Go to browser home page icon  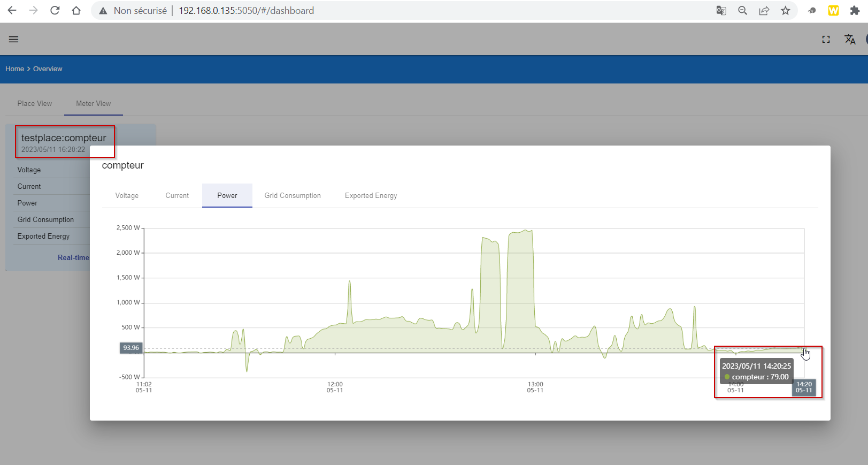pyautogui.click(x=76, y=10)
